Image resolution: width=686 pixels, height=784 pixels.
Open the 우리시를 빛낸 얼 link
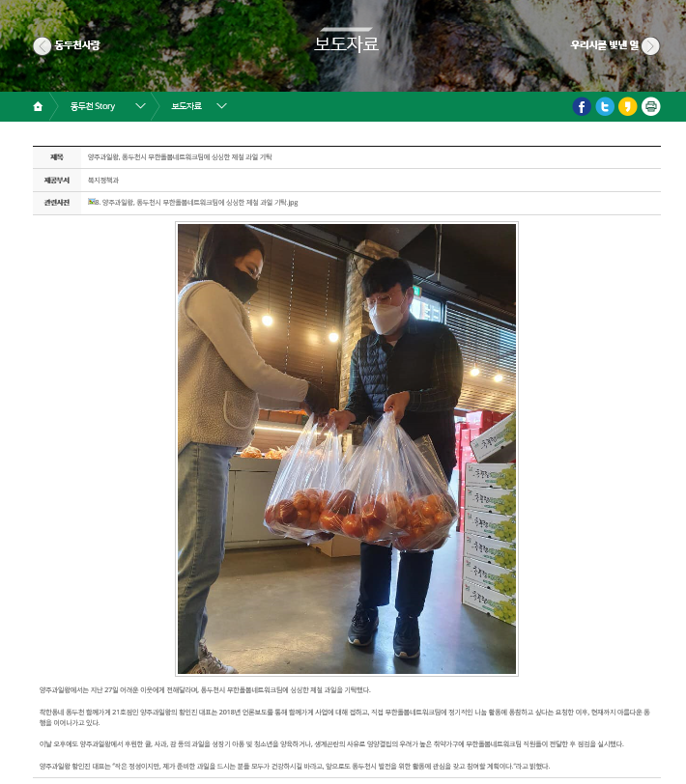pyautogui.click(x=605, y=45)
